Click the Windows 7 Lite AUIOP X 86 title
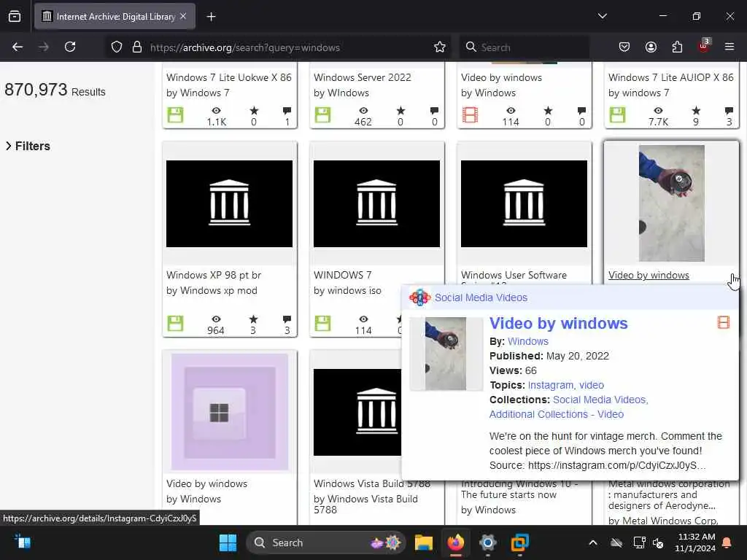Screen dimensions: 747x560 (671, 77)
